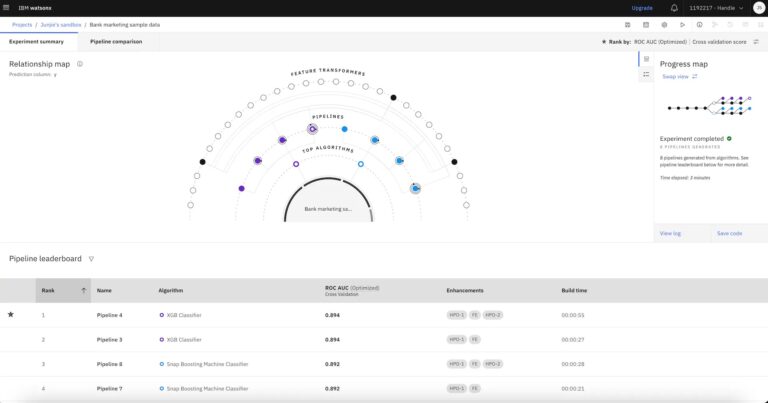
Task: Select the purple hollow top algorithm node
Action: [x=296, y=164]
